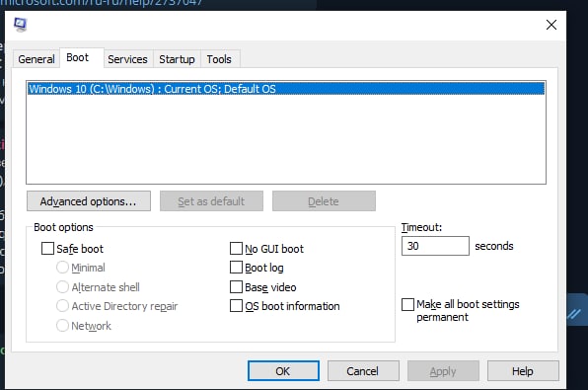Choose the Active Directory repair option
This screenshot has height=390, width=588.
62,305
